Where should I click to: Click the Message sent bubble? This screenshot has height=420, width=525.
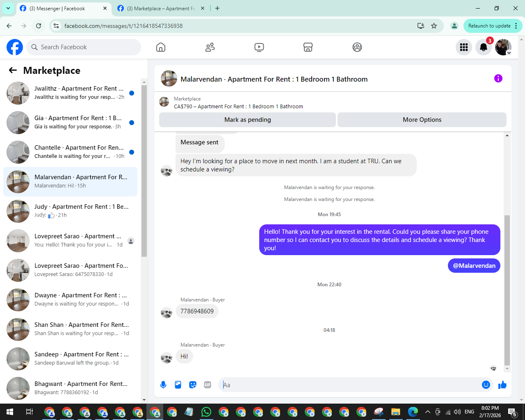200,143
